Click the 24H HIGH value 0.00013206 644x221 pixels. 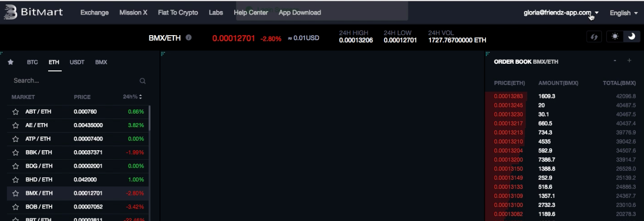[356, 41]
